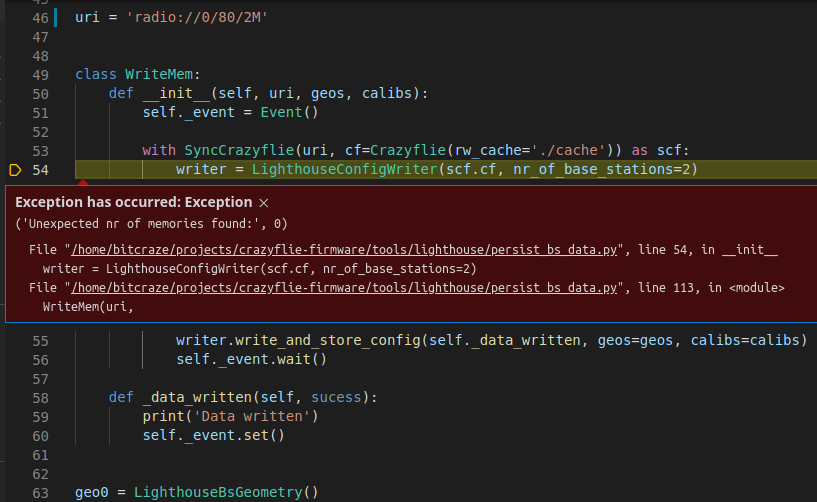817x502 pixels.
Task: Click write_and_store_config call on line 55
Action: pyautogui.click(x=328, y=340)
